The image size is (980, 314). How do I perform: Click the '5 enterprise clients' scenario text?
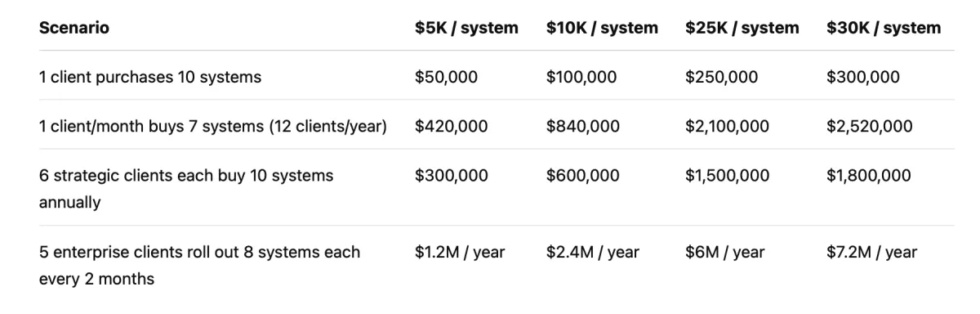click(x=199, y=265)
